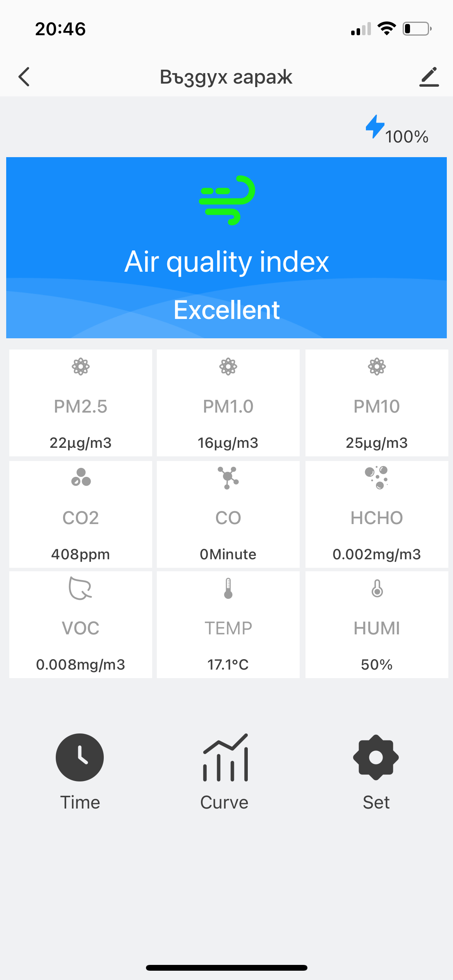Tap the CO2 molecule icon
The image size is (453, 980).
click(x=81, y=477)
